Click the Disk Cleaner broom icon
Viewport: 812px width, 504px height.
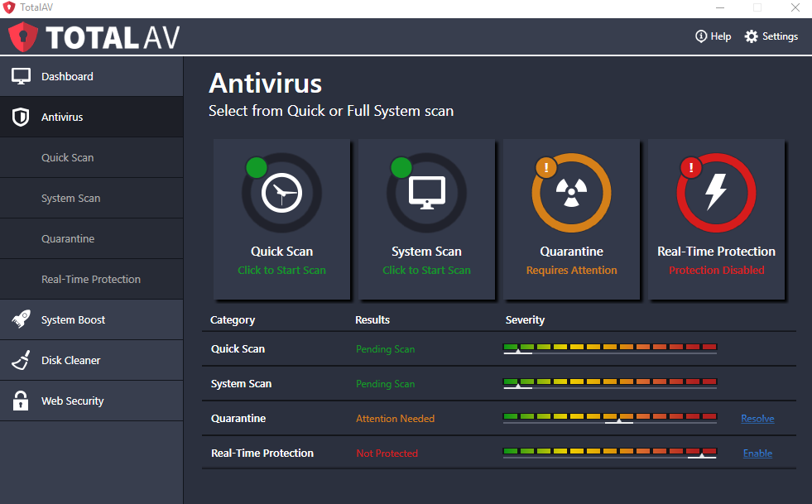[21, 360]
